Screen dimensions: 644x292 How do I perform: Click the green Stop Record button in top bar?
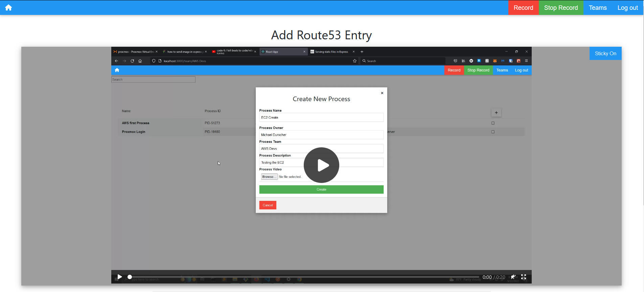tap(561, 7)
